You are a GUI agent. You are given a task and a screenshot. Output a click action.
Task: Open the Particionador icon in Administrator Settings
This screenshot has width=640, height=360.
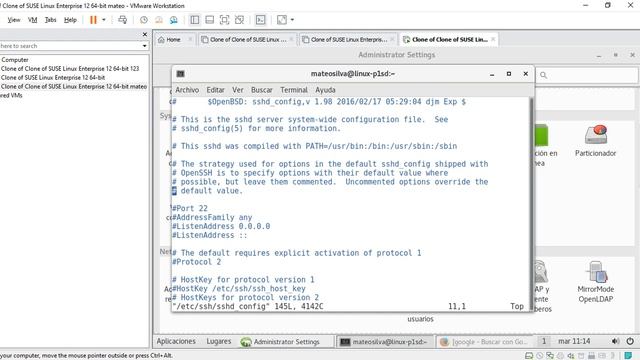(x=596, y=140)
